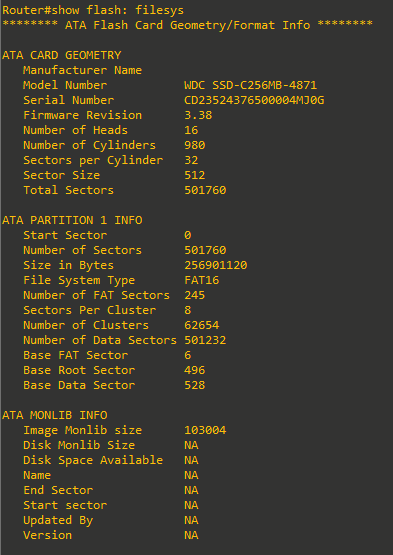Click the 'Number of Sectors' label
Viewport: 393px width, 555px height.
click(82, 250)
